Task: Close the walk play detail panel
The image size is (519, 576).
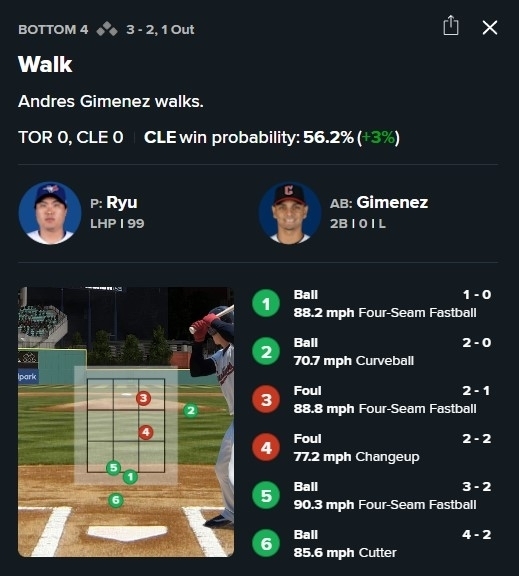Action: tap(490, 28)
